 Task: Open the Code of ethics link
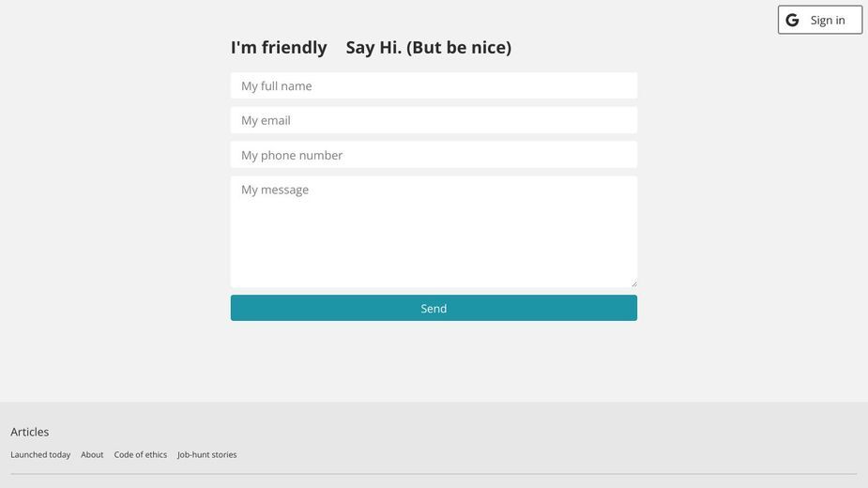click(140, 455)
